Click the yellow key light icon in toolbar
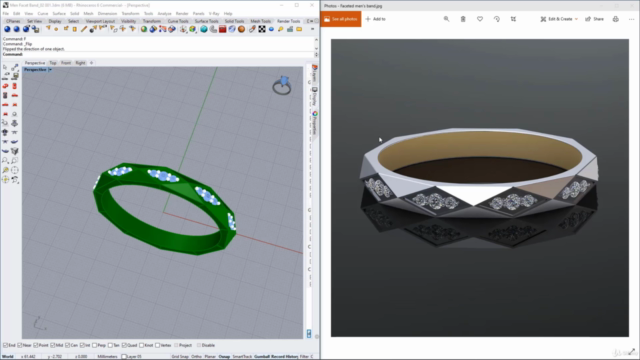Image resolution: width=640 pixels, height=360 pixels. pyautogui.click(x=280, y=29)
